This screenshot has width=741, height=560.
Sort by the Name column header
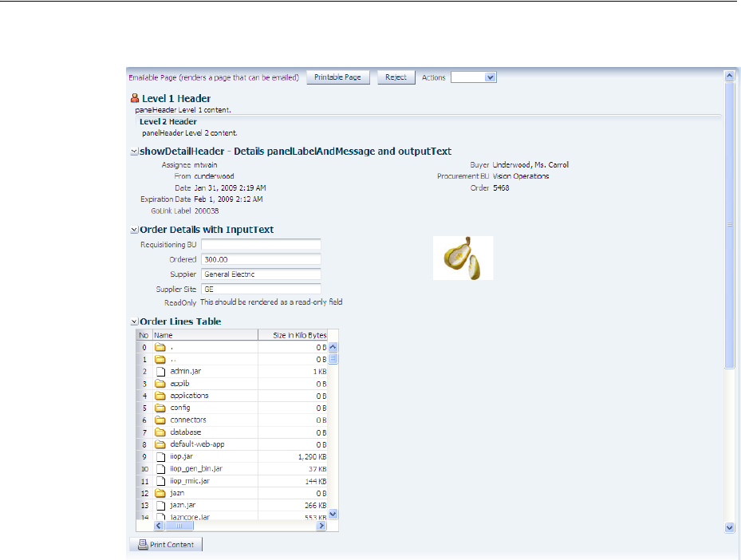coord(205,335)
